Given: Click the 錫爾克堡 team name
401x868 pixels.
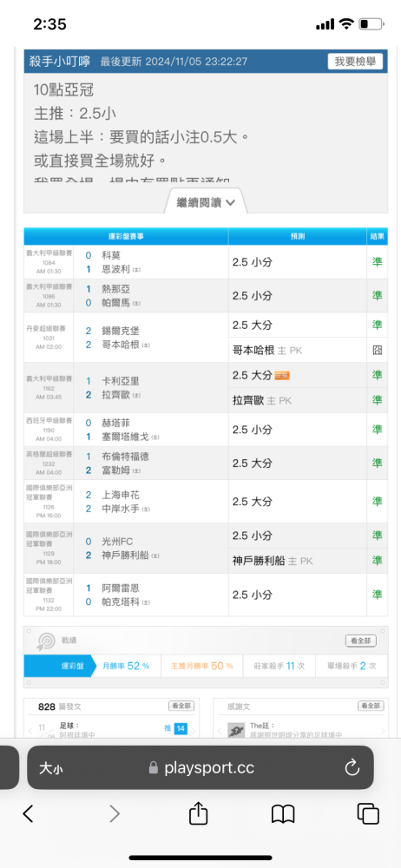Looking at the screenshot, I should (x=121, y=331).
